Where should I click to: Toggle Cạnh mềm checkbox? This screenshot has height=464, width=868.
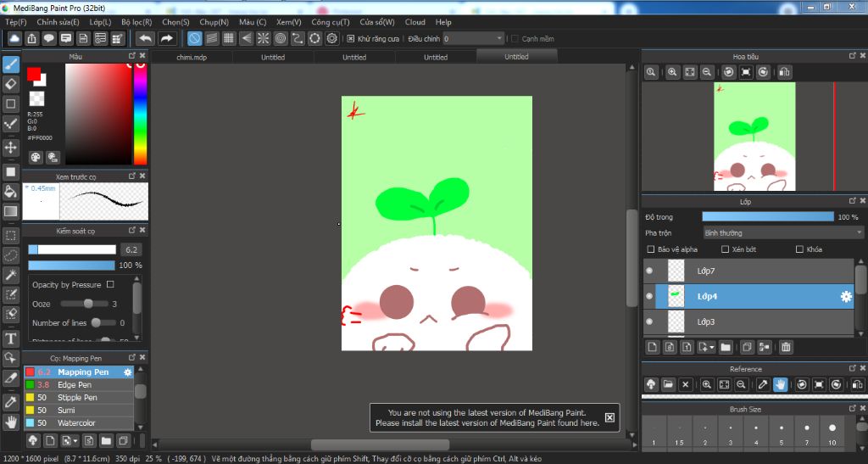click(x=515, y=39)
